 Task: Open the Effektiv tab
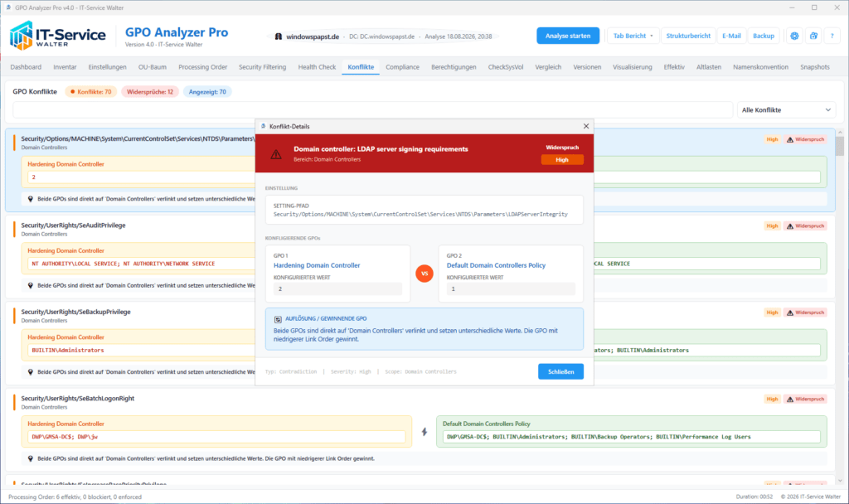(674, 67)
